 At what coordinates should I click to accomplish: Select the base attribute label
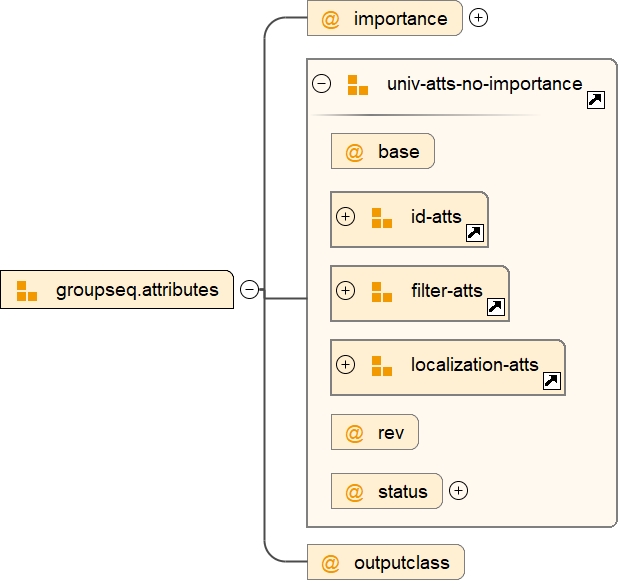[399, 151]
